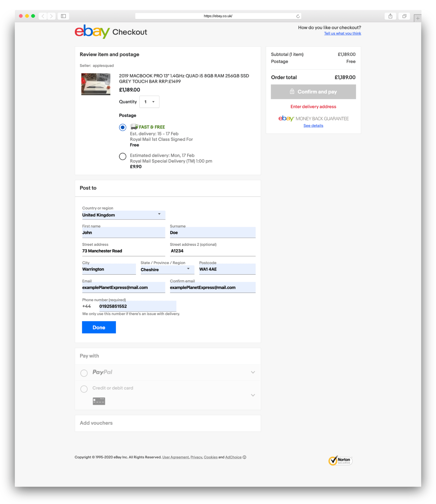
Task: Click the truck icon next to FAST & FREE
Action: [133, 127]
